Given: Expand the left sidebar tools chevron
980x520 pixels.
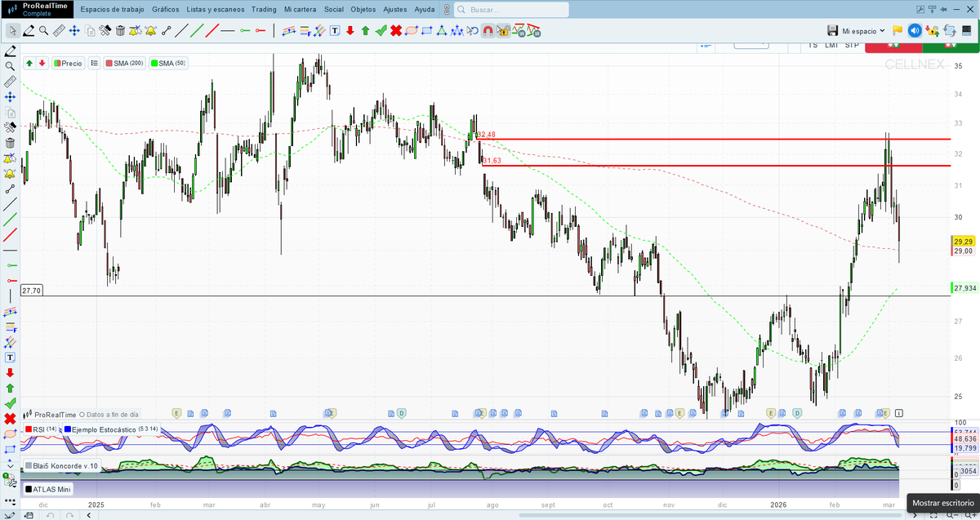Looking at the screenshot, I should click(x=11, y=466).
